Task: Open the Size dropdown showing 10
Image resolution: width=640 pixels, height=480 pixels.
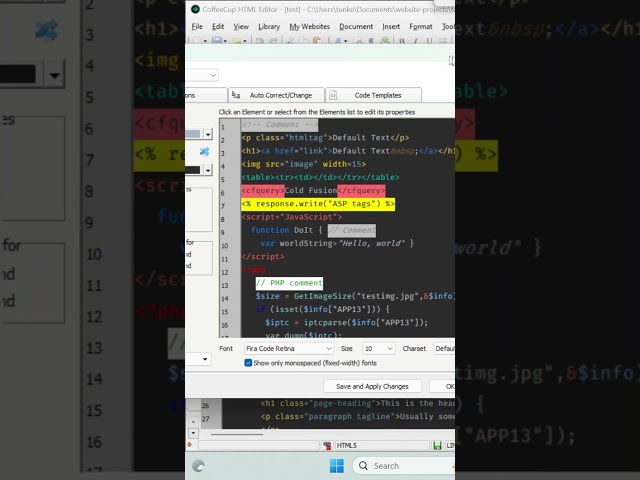Action: click(x=379, y=349)
